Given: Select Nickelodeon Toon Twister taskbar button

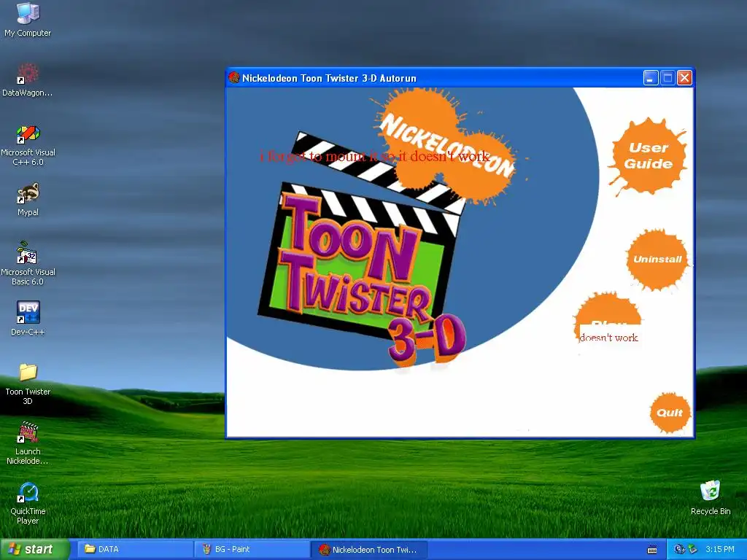Looking at the screenshot, I should click(369, 550).
